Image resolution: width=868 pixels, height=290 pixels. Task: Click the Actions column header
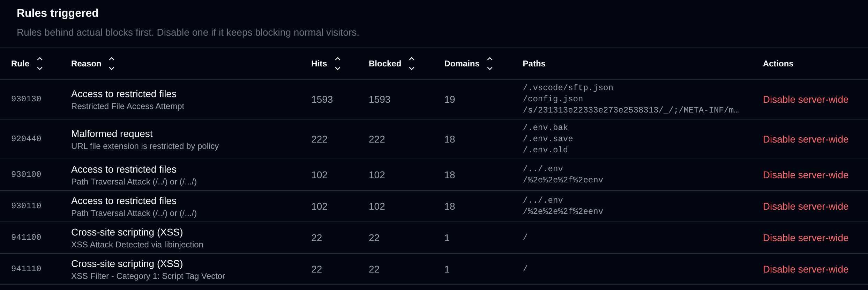click(778, 64)
